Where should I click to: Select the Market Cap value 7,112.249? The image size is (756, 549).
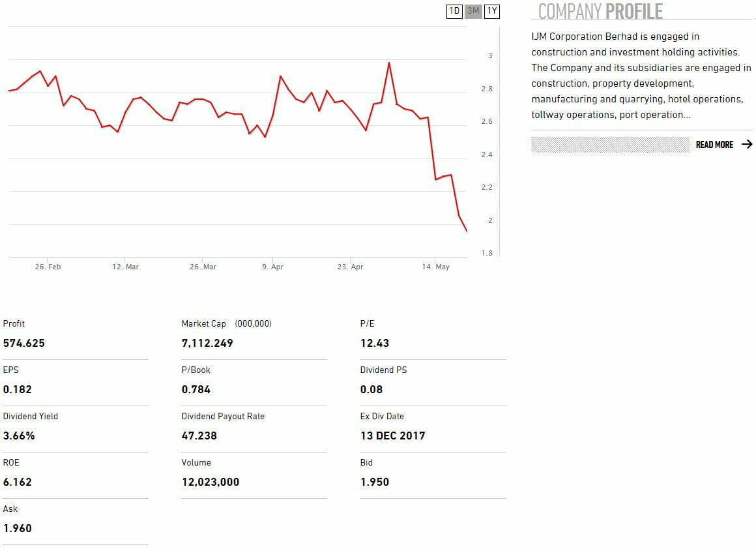pos(207,343)
